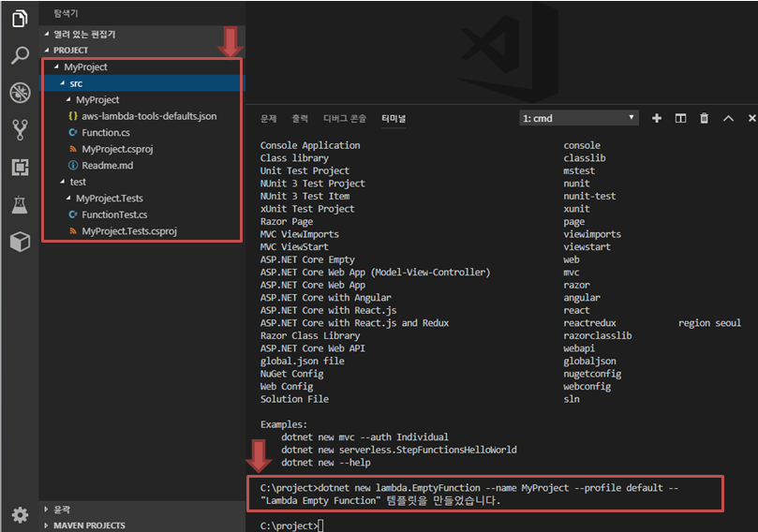Open Function.cs file

pyautogui.click(x=106, y=132)
